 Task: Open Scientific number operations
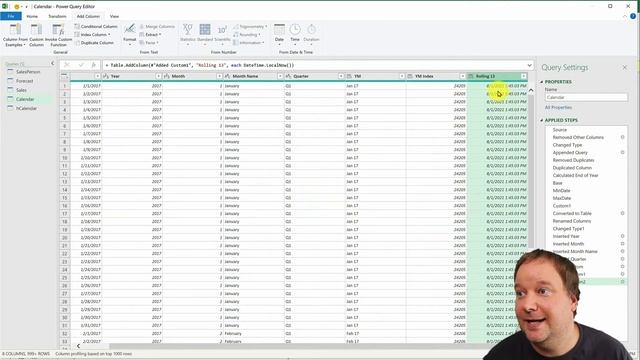pyautogui.click(x=222, y=34)
